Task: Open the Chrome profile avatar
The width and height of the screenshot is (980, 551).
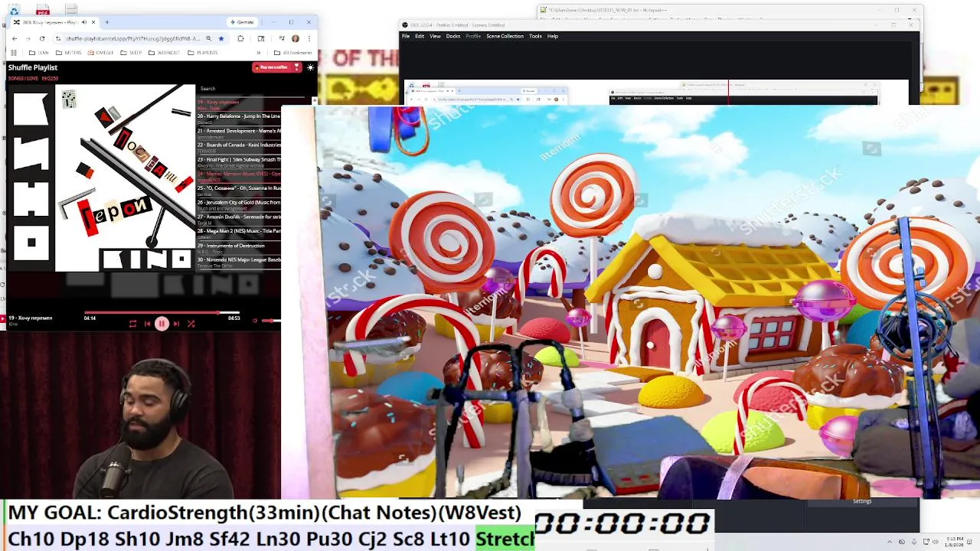Action: (x=296, y=38)
